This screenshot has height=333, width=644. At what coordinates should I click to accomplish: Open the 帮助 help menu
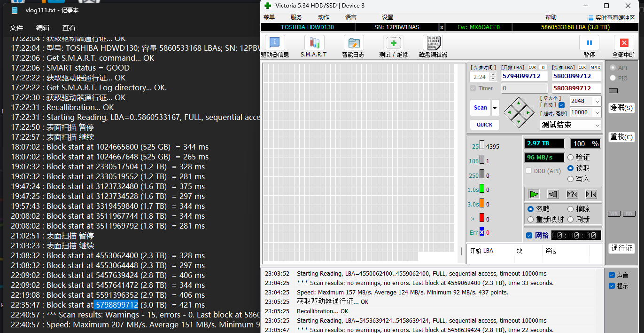[x=551, y=17]
